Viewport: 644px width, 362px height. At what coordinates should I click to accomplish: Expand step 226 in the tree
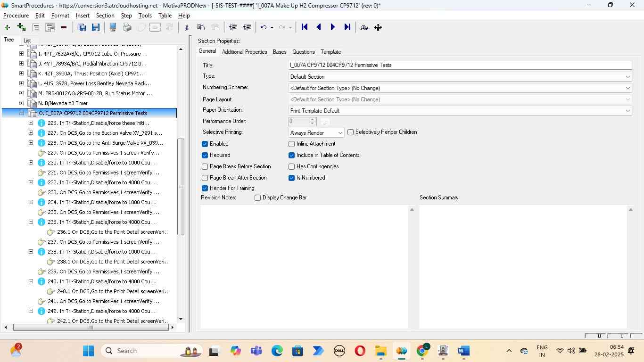click(x=31, y=123)
